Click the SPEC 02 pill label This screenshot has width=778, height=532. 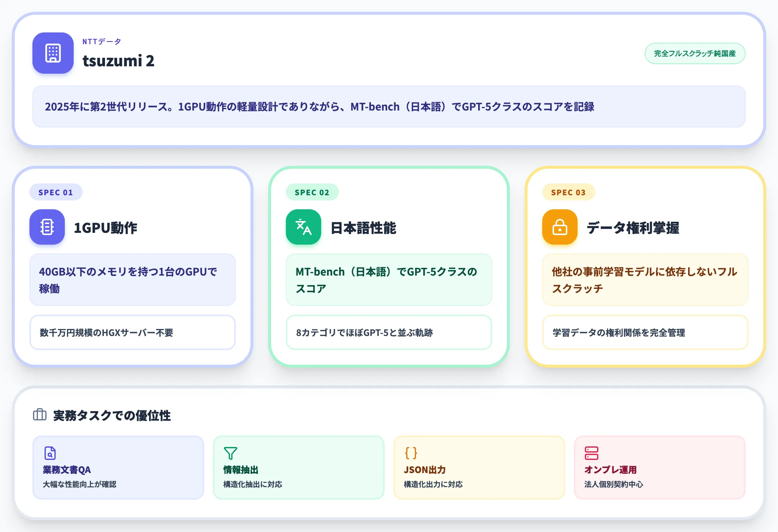point(312,192)
